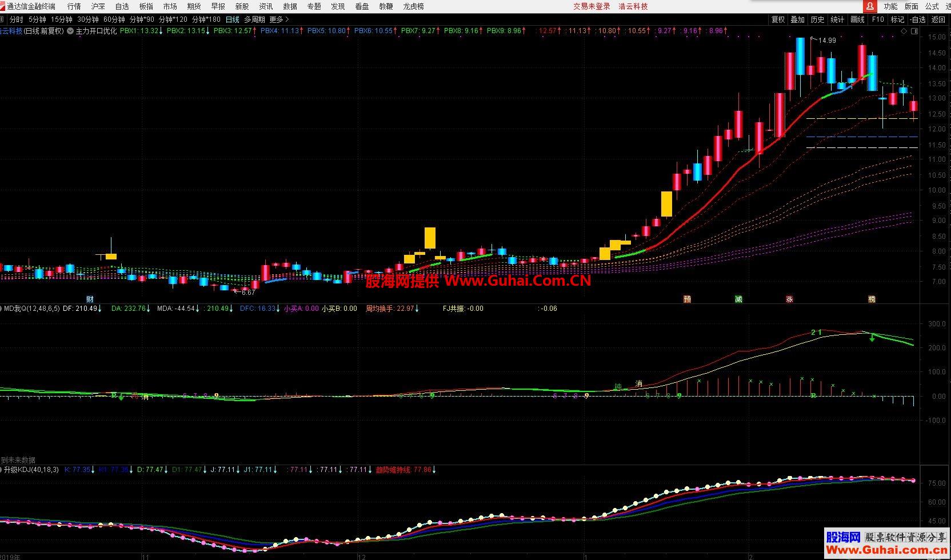
Task: Open the 市场 menu
Action: tap(170, 6)
